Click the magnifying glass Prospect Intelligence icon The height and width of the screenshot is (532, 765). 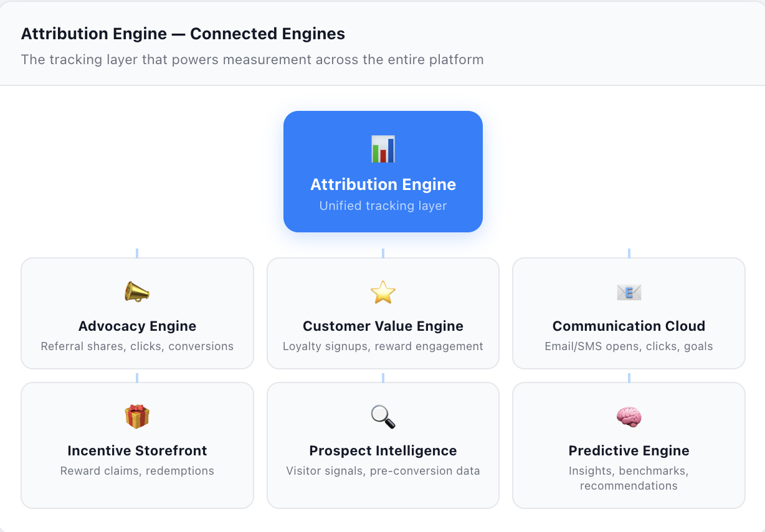tap(383, 417)
